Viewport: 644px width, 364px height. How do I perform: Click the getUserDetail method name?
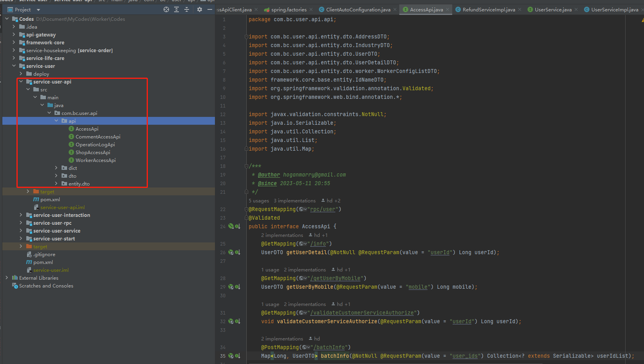(307, 253)
